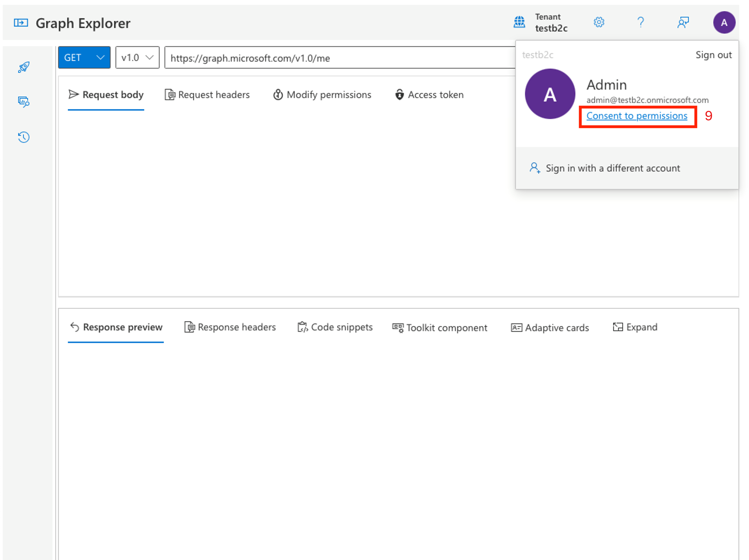749x560 pixels.
Task: Click the request URL input field
Action: pos(339,58)
